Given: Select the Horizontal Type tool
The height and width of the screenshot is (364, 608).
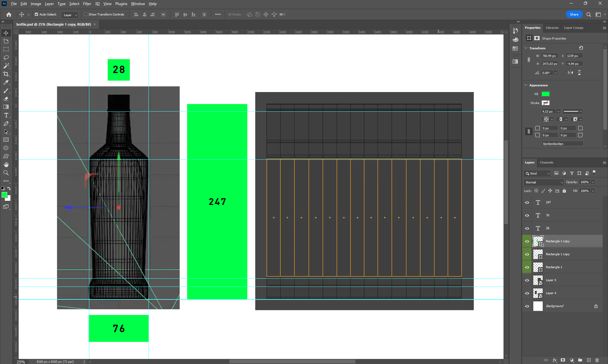Looking at the screenshot, I should (x=6, y=115).
